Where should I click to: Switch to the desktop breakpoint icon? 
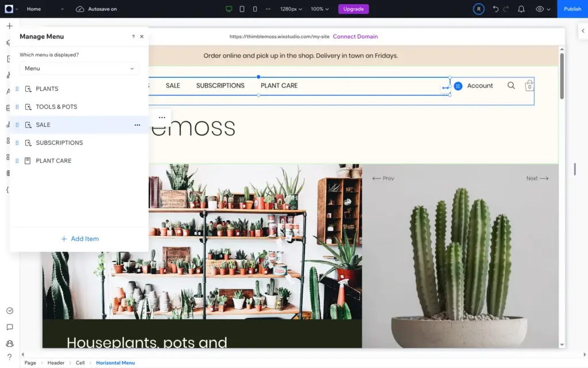(x=229, y=9)
